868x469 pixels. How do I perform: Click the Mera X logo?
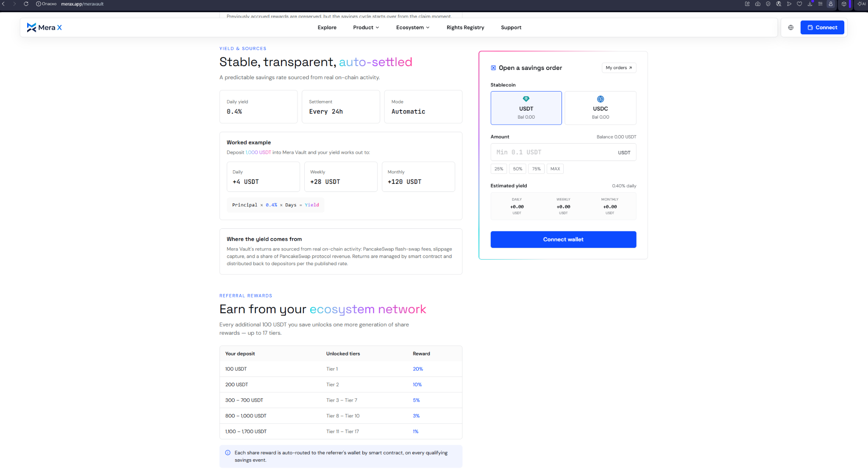point(44,28)
